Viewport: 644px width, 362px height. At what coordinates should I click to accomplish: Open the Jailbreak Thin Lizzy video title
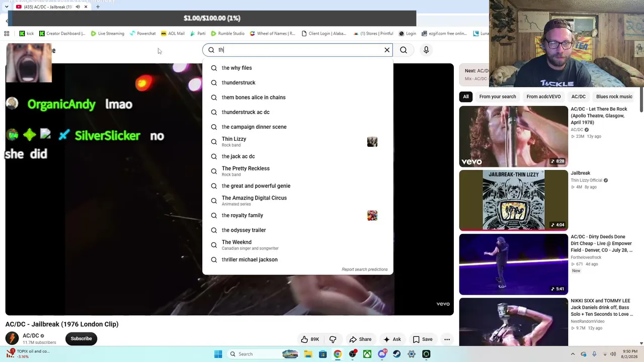pos(580,173)
